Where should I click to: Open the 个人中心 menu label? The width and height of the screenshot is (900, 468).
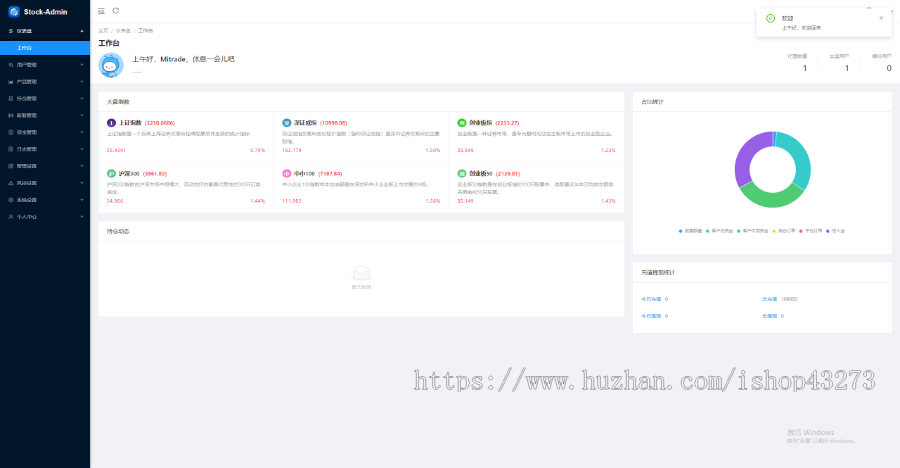(x=26, y=217)
